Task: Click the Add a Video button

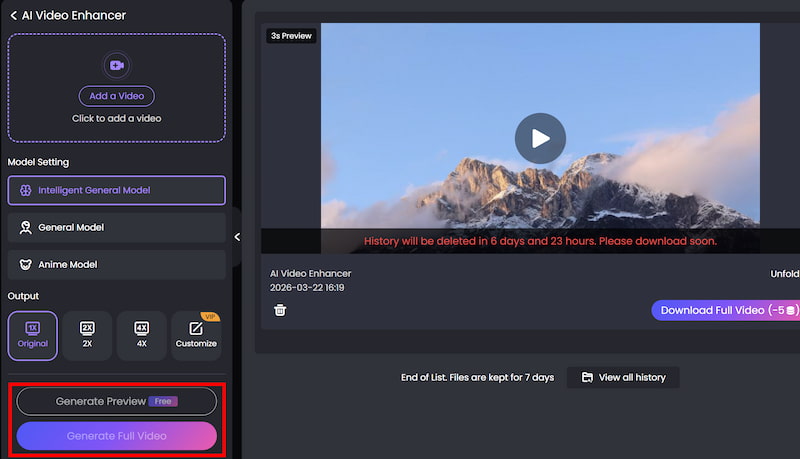Action: click(116, 96)
